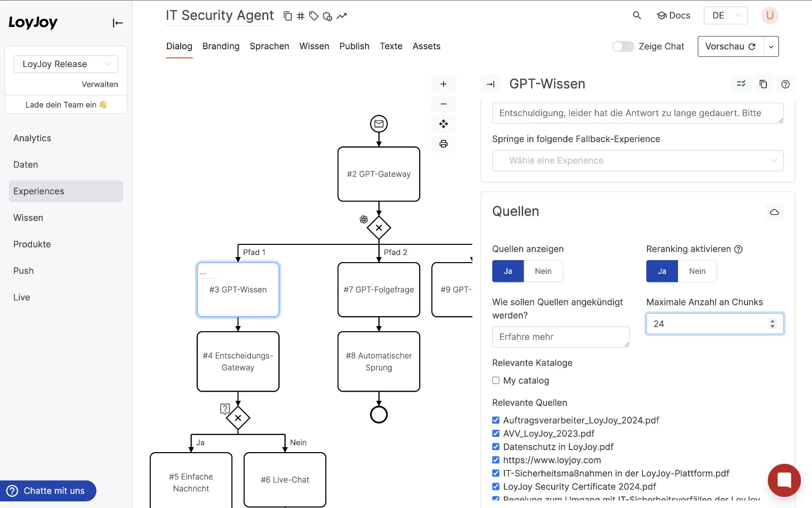Viewport: 812px width, 508px height.
Task: Toggle the Zeige Chat switch
Action: [623, 47]
